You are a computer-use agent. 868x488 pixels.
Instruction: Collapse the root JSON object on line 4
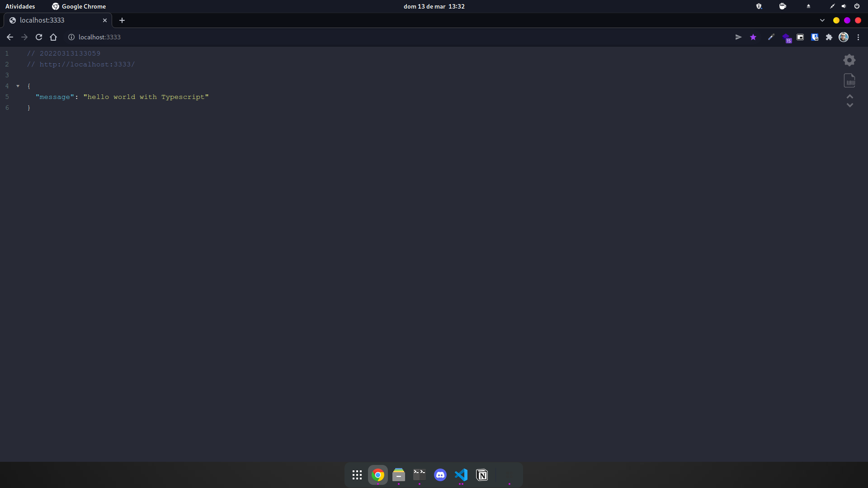[18, 86]
